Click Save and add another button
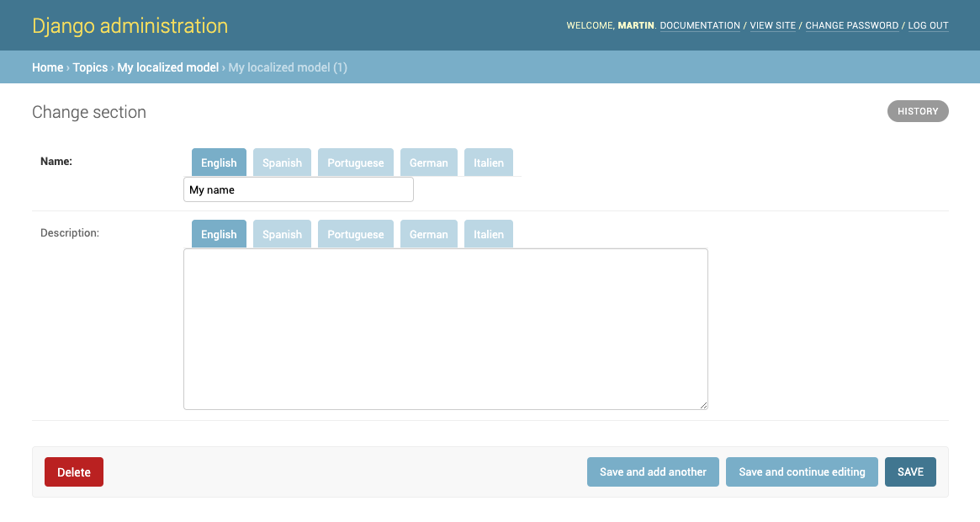980x522 pixels. [653, 472]
